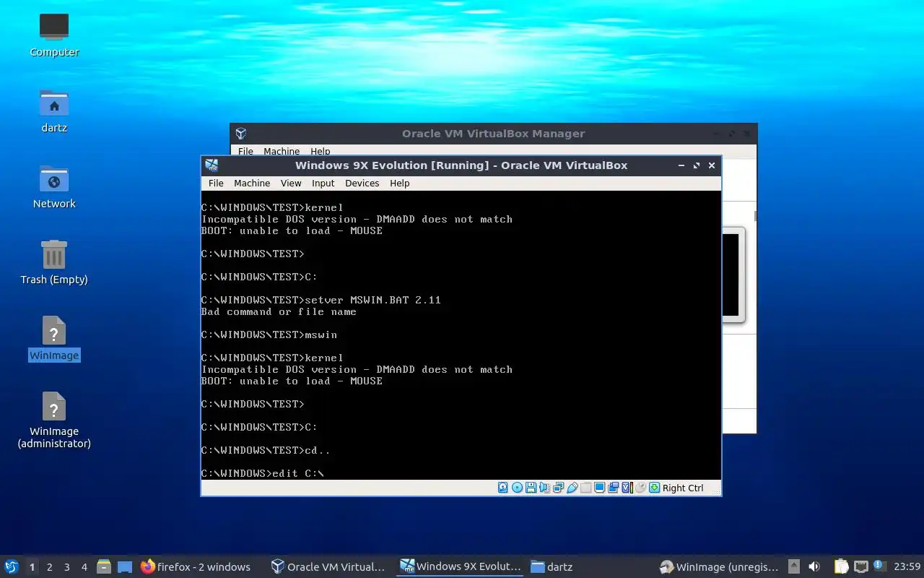Click the show desktop icon on taskbar
The width and height of the screenshot is (924, 578).
point(125,566)
